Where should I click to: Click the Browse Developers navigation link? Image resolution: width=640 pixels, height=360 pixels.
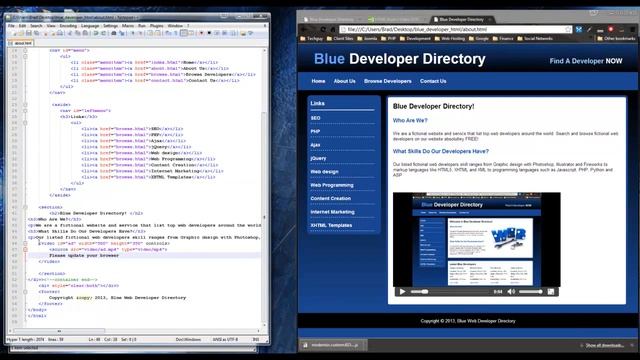388,81
